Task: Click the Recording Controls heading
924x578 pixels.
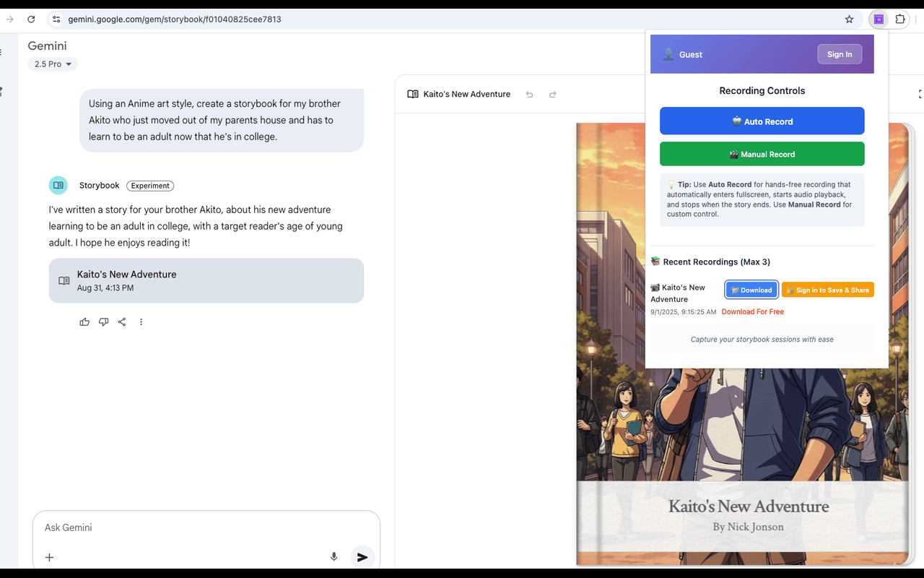Action: [x=762, y=90]
